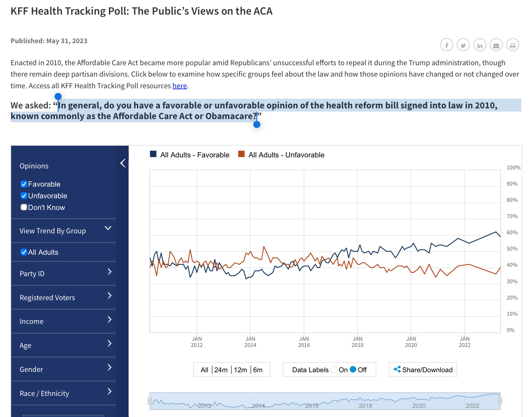
Task: Share article on Facebook icon
Action: (x=447, y=45)
